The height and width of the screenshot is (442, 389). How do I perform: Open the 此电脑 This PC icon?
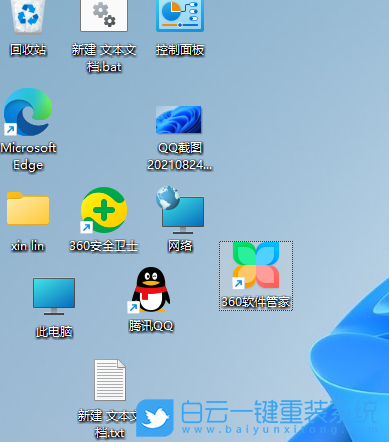tap(54, 296)
